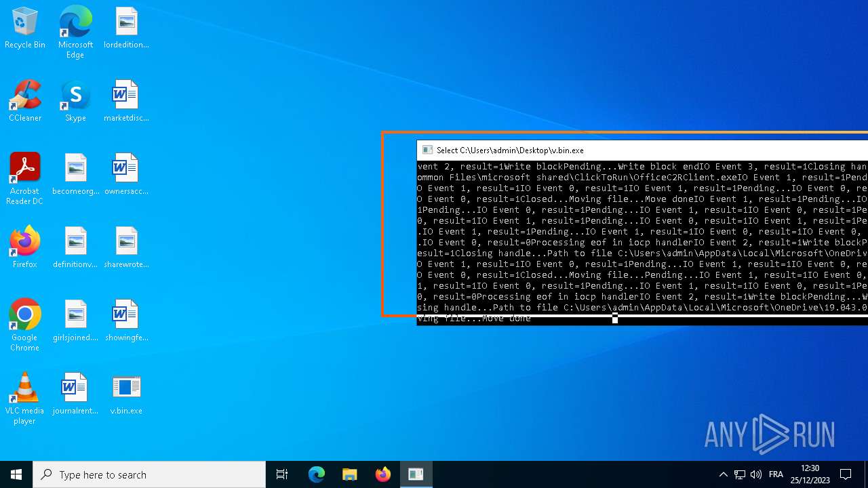Open the volume control tray icon
The height and width of the screenshot is (488, 868).
tap(756, 474)
